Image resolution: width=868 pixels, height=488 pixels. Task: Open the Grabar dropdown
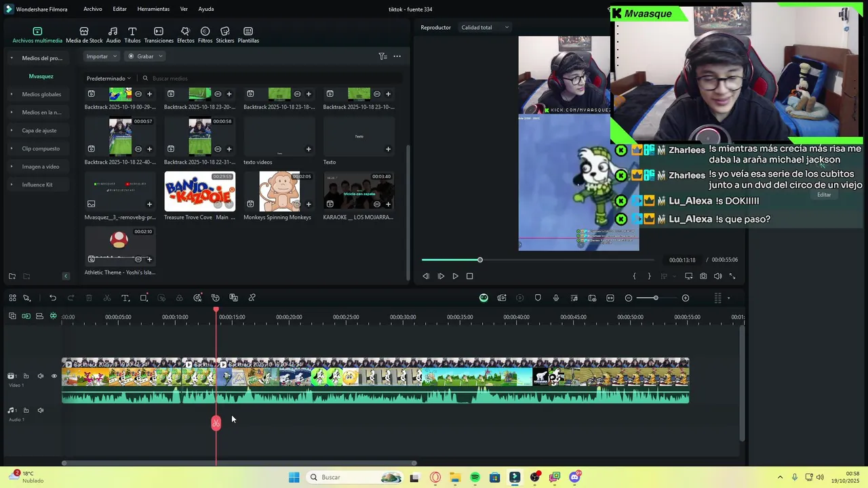click(x=146, y=56)
